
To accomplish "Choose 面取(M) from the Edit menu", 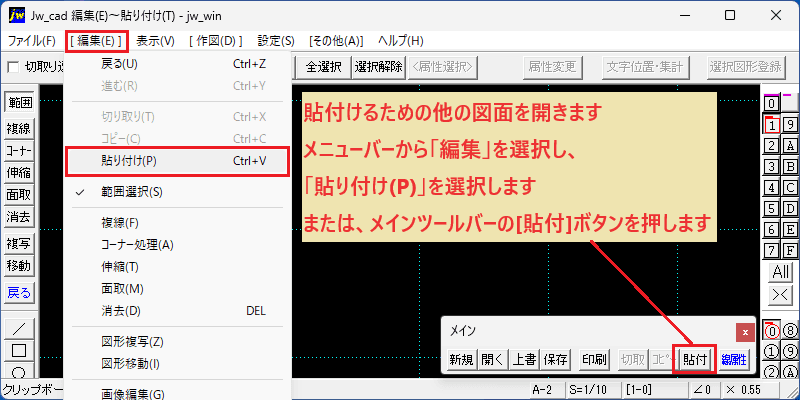I will 179,289.
